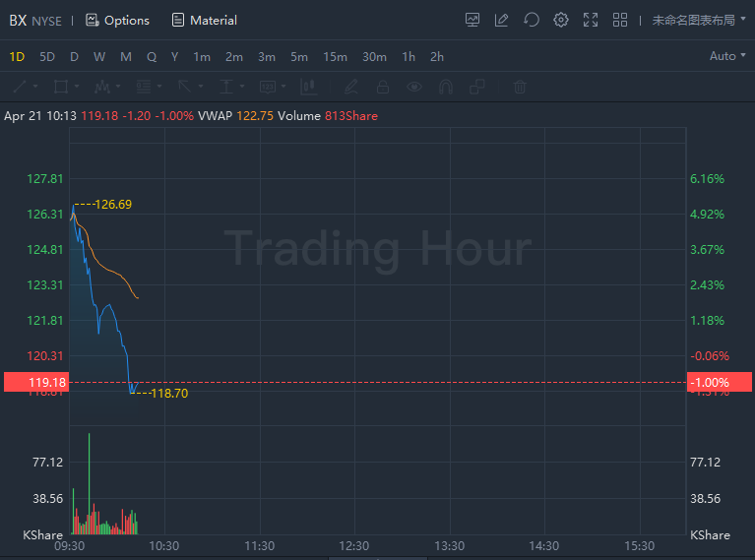This screenshot has width=755, height=560.
Task: Expand chart to fullscreen
Action: click(591, 20)
